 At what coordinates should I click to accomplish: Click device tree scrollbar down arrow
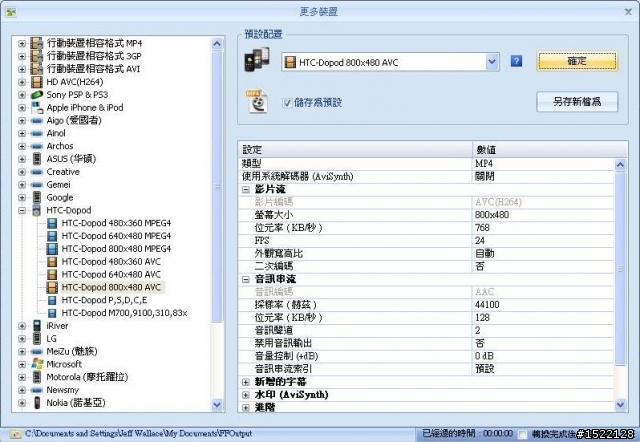(217, 405)
